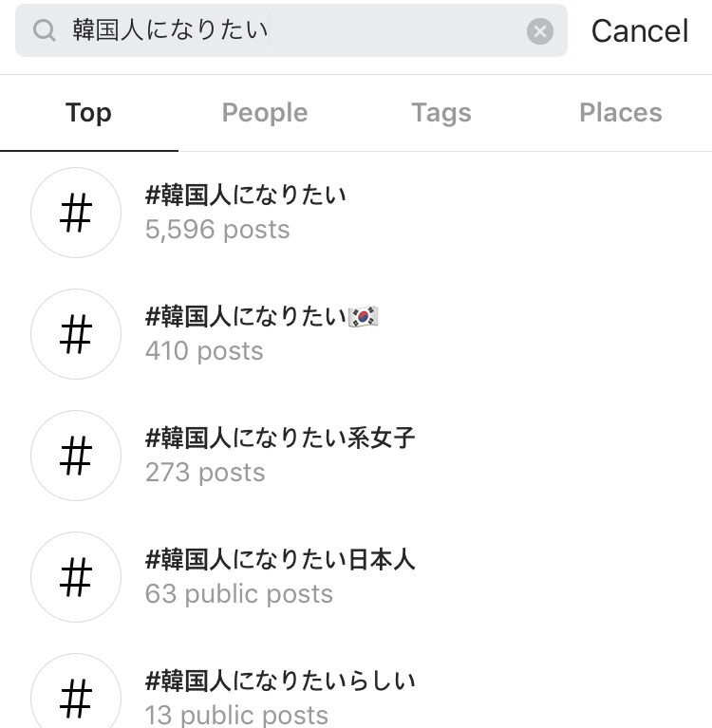The image size is (712, 728).
Task: Tap the Cancel button
Action: (x=640, y=31)
